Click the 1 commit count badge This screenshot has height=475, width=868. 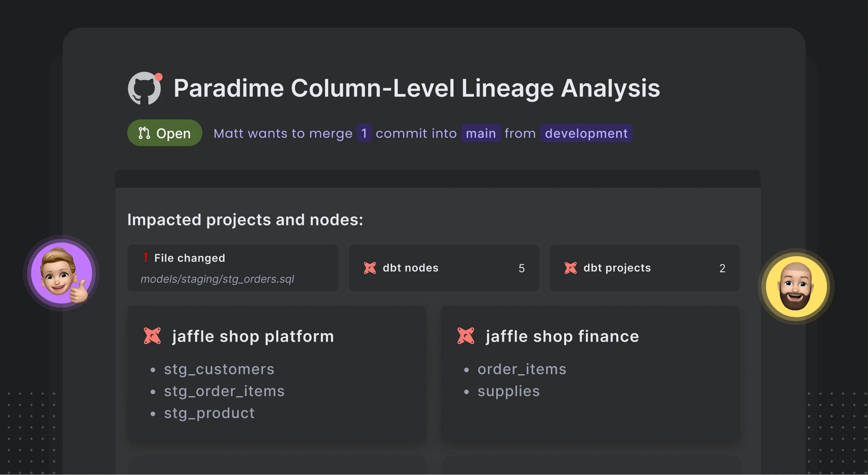(x=364, y=133)
